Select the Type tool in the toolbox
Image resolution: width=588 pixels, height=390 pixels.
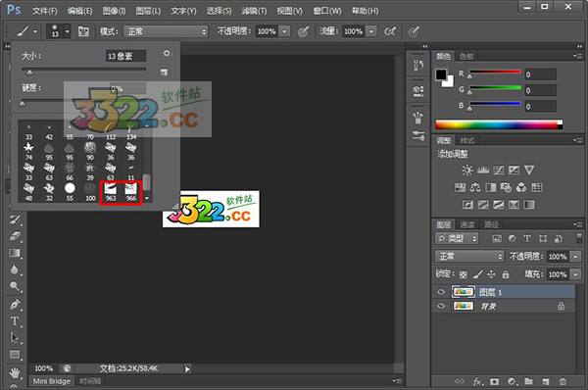click(x=15, y=321)
